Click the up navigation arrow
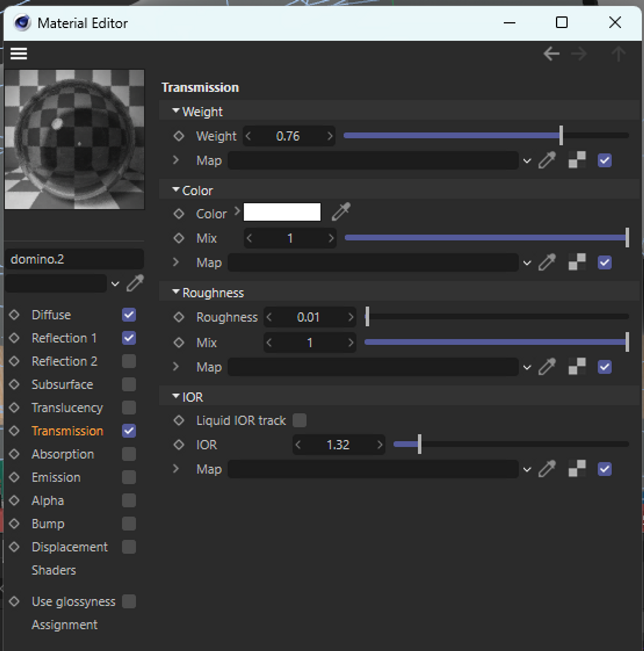 [x=618, y=54]
